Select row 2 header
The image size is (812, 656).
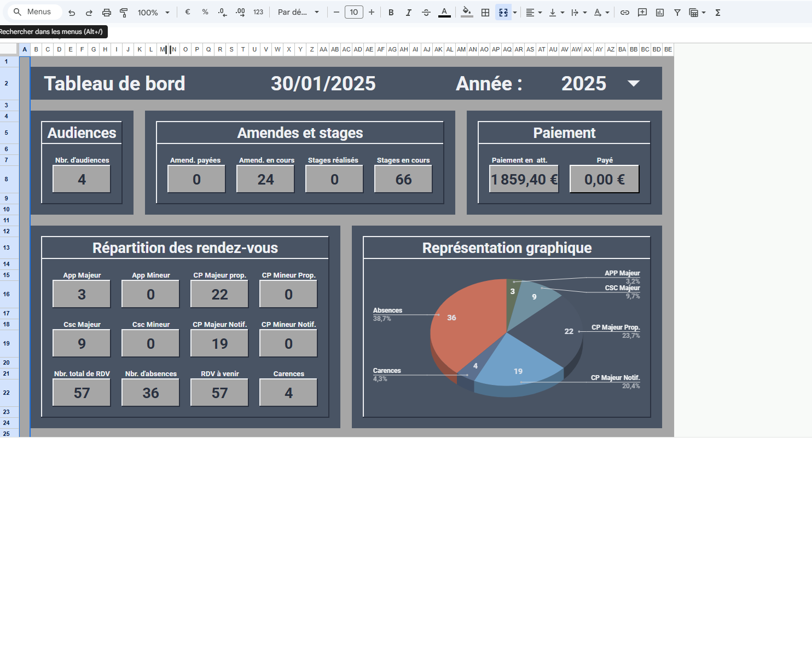(x=7, y=83)
